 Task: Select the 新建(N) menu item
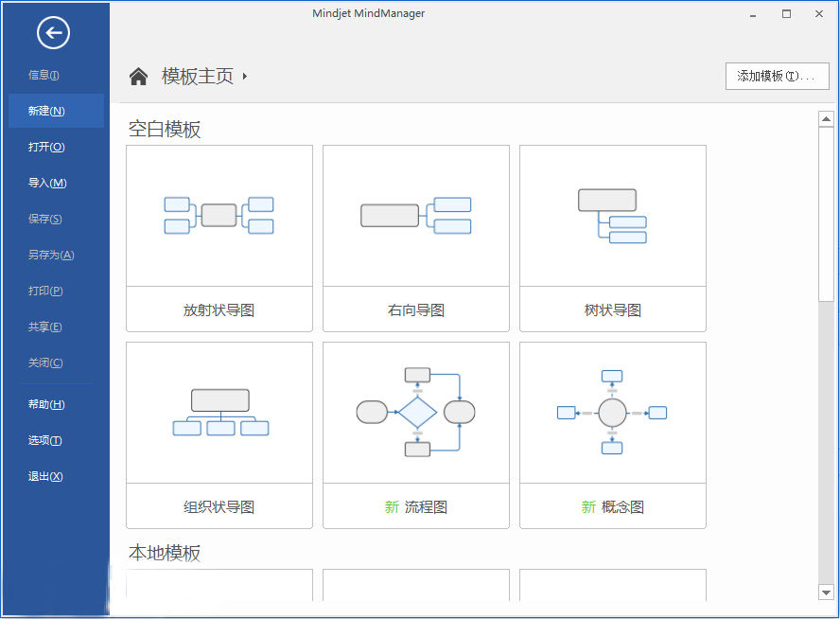56,111
